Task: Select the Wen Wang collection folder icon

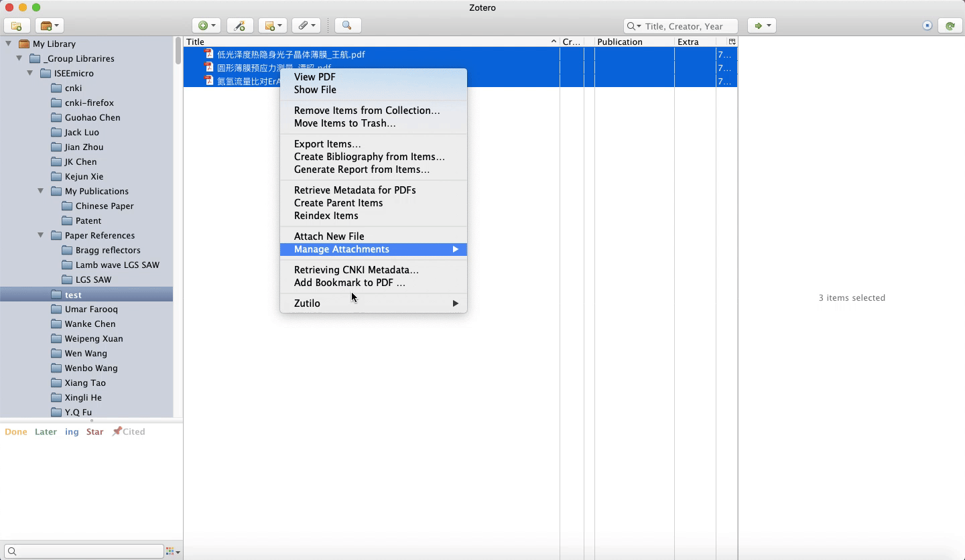Action: coord(56,353)
